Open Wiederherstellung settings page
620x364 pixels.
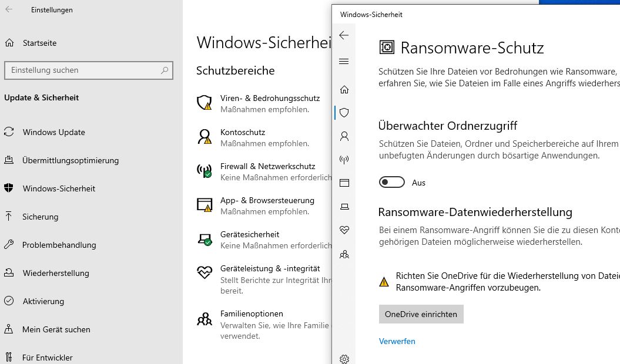[56, 273]
